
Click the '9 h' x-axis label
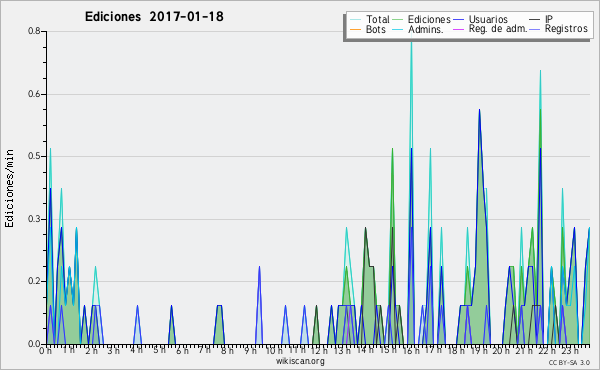point(250,350)
